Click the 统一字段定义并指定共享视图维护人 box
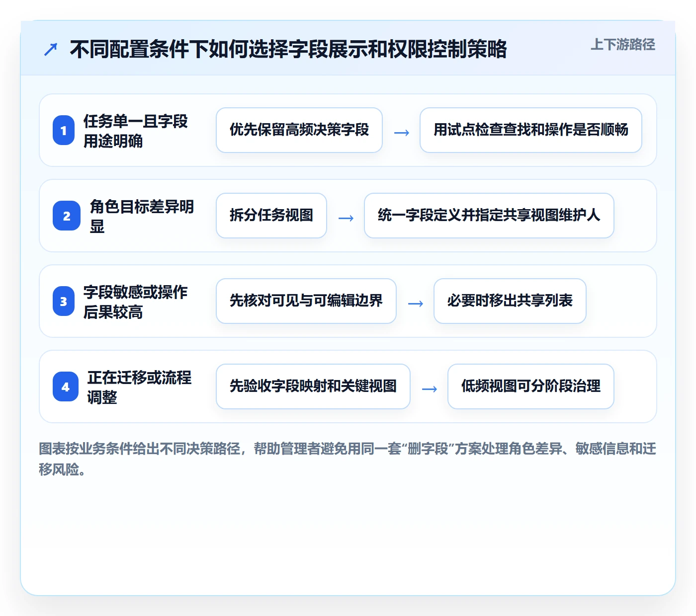This screenshot has height=616, width=696. tap(489, 216)
